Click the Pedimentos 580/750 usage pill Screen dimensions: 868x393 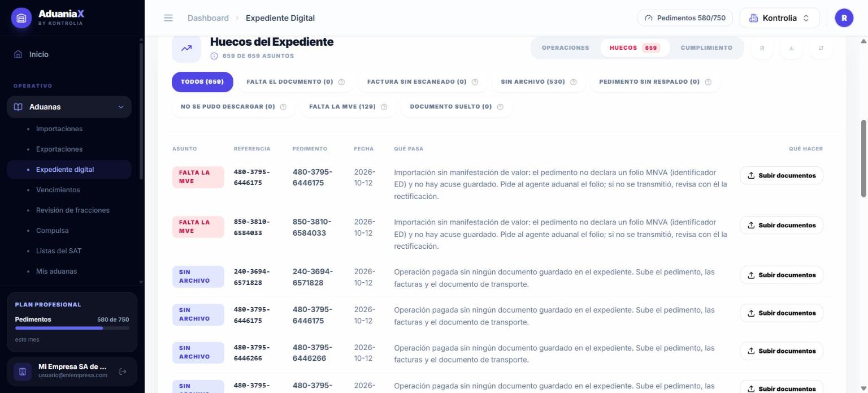click(x=685, y=18)
